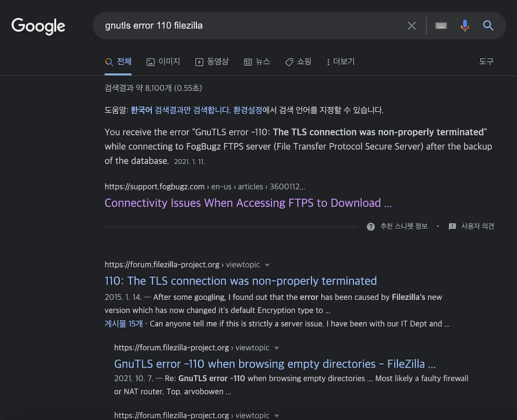Click the Google logo
This screenshot has height=420, width=517.
(x=38, y=26)
